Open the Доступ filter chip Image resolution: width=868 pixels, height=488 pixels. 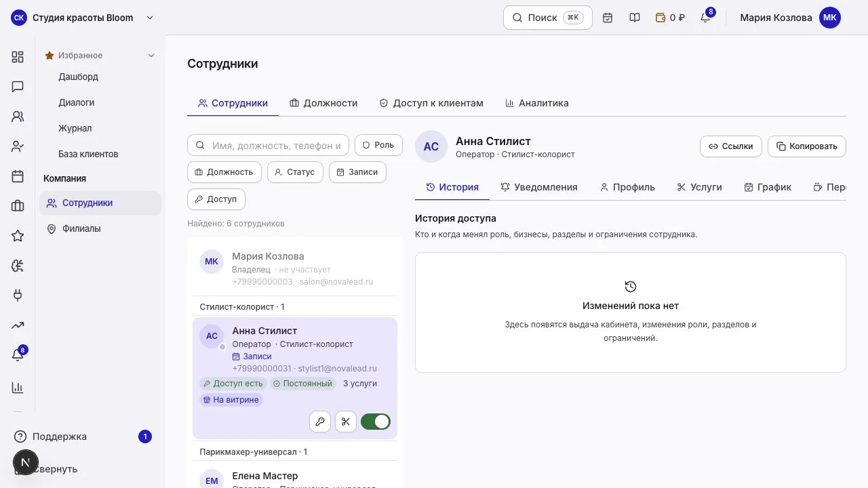[216, 199]
